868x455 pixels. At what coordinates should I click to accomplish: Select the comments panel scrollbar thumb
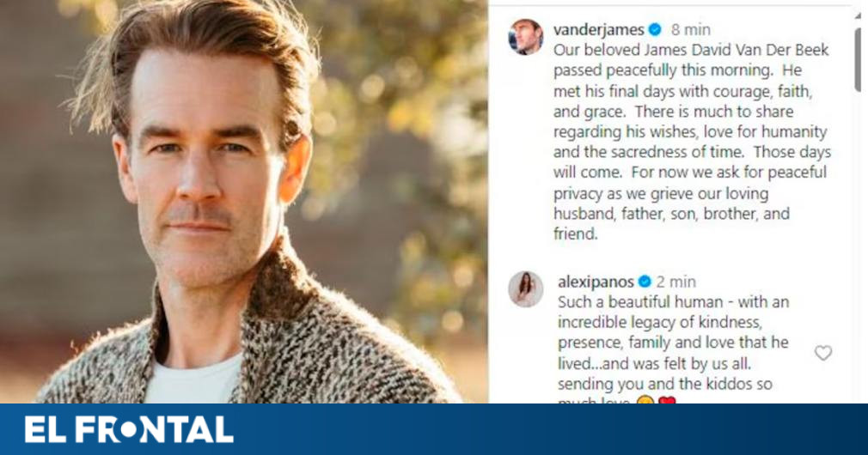tap(858, 58)
